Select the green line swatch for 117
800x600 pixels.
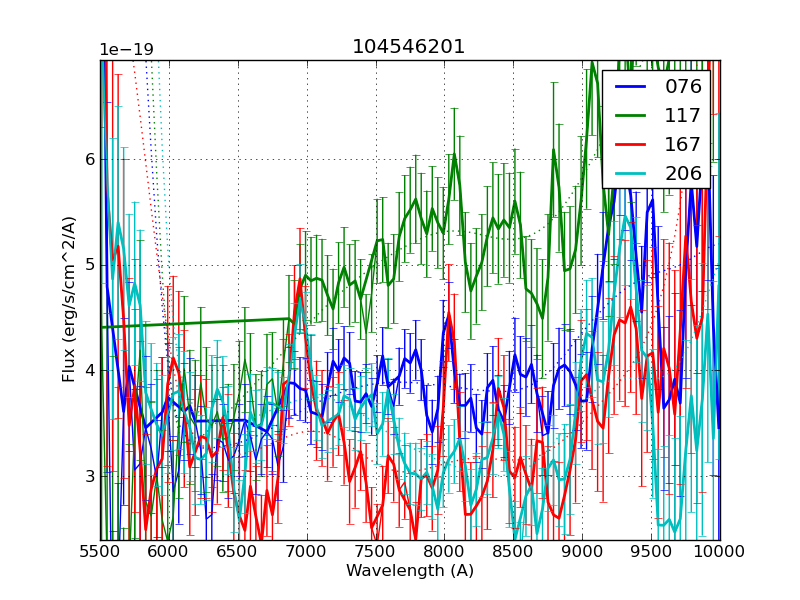(632, 116)
